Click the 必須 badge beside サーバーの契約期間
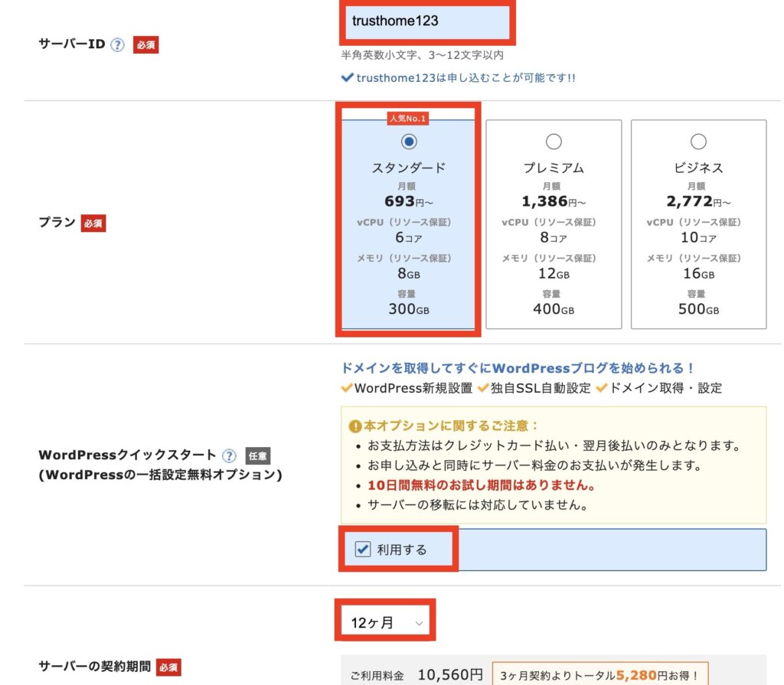 pyautogui.click(x=168, y=667)
